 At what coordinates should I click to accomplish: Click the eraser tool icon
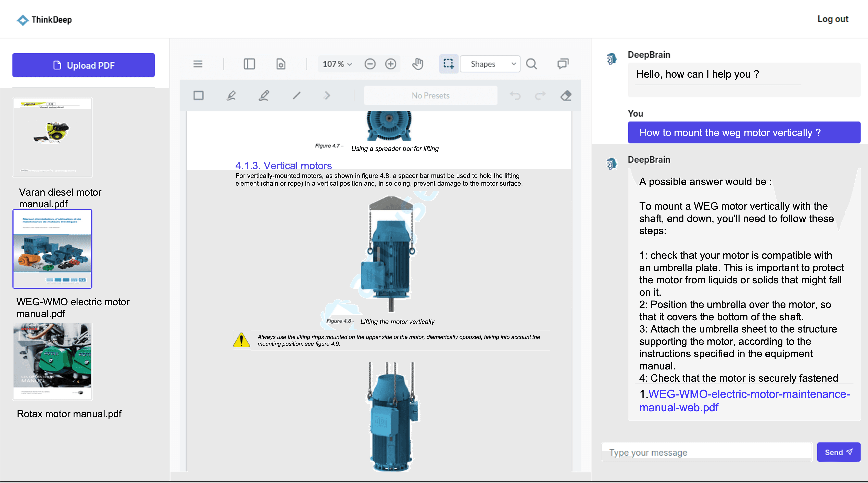[x=566, y=96]
